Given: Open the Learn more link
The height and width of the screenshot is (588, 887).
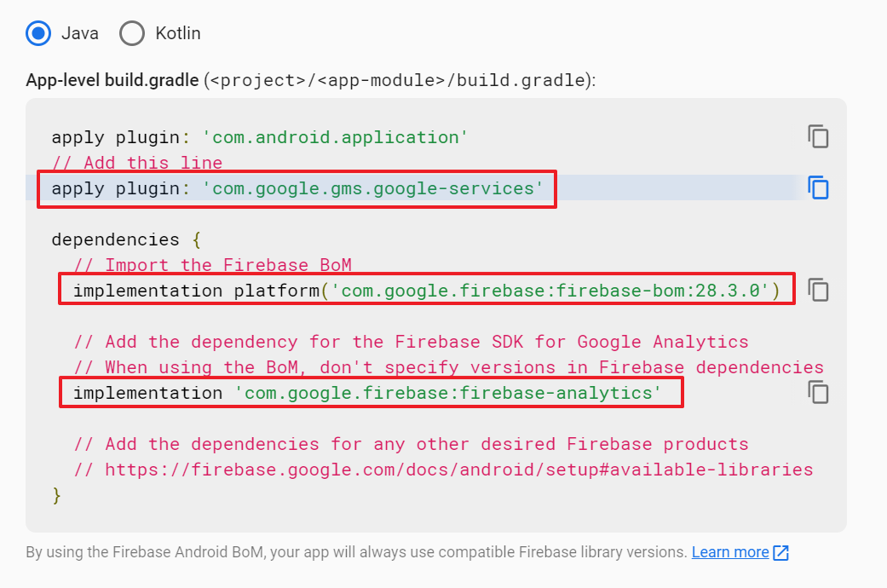Looking at the screenshot, I should pyautogui.click(x=729, y=551).
